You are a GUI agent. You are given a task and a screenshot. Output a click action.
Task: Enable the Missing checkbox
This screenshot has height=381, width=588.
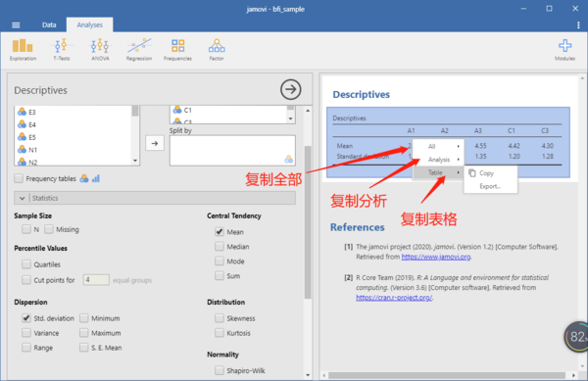tap(49, 229)
